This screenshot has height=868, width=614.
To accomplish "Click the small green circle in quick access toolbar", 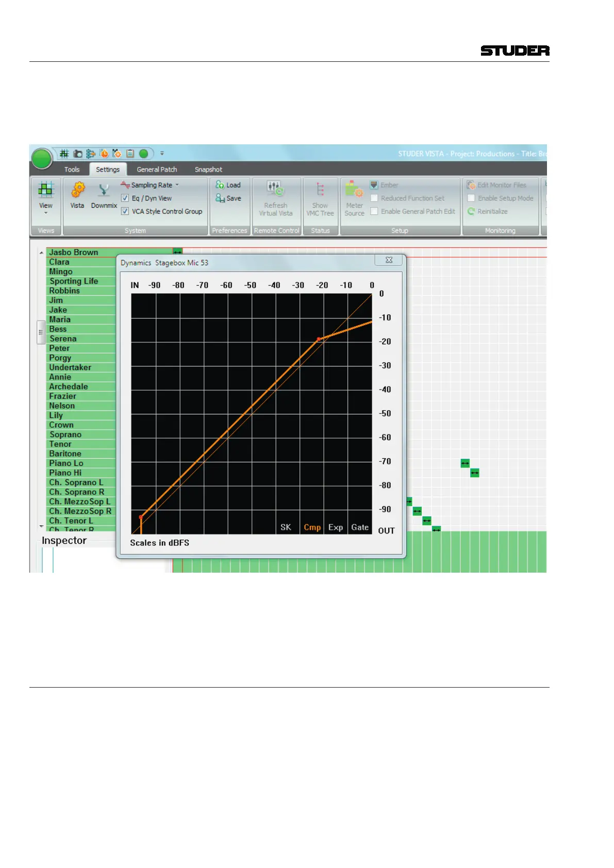I will pyautogui.click(x=144, y=154).
